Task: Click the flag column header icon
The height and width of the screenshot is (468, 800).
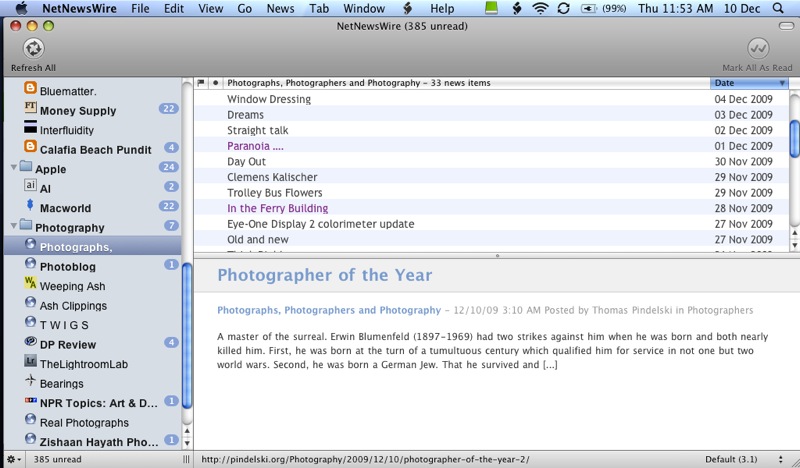Action: pos(201,83)
